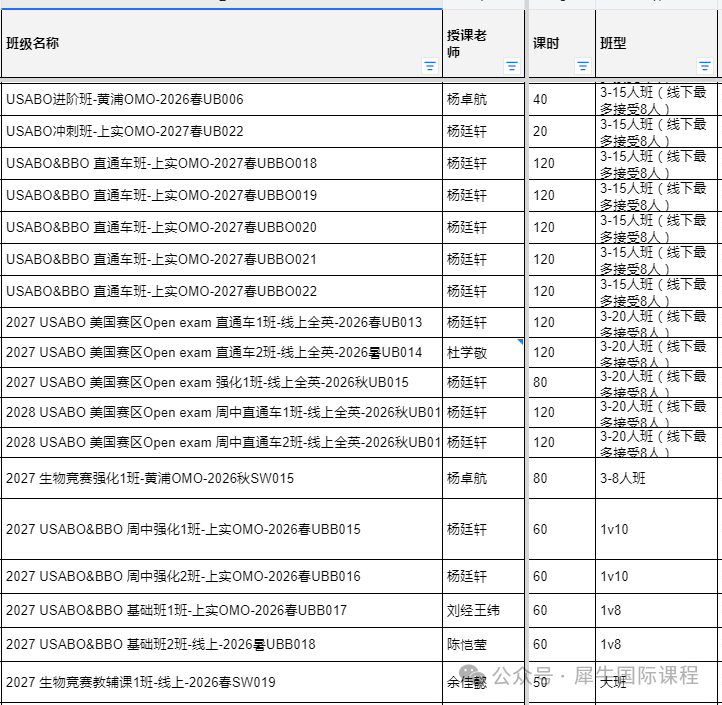This screenshot has width=722, height=705.
Task: Click teacher cell 刘经王纬
Action: (483, 611)
